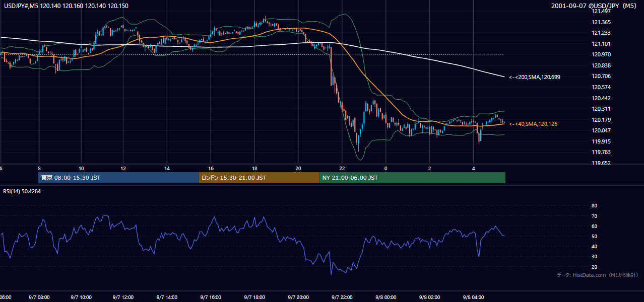Image resolution: width=644 pixels, height=302 pixels.
Task: Click the 9/7 12:00 time axis label
Action: pyautogui.click(x=123, y=297)
